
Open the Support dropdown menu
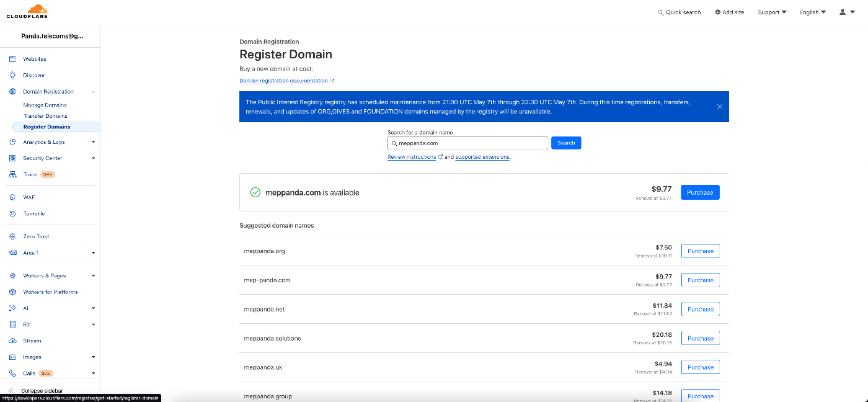coord(772,12)
